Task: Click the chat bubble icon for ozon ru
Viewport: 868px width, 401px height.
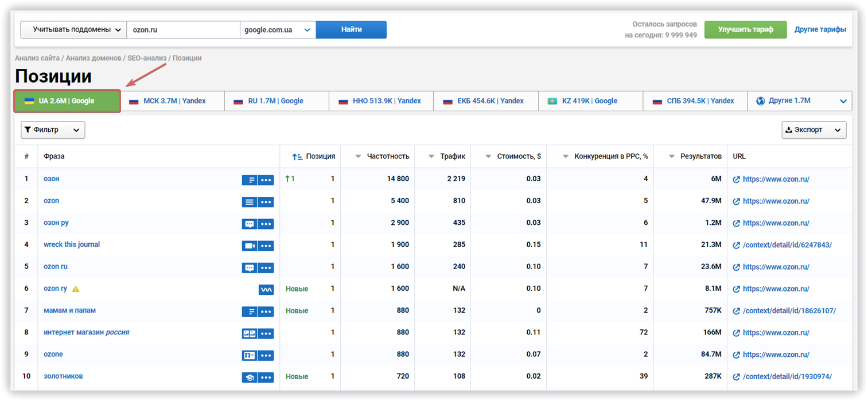Action: coord(249,268)
